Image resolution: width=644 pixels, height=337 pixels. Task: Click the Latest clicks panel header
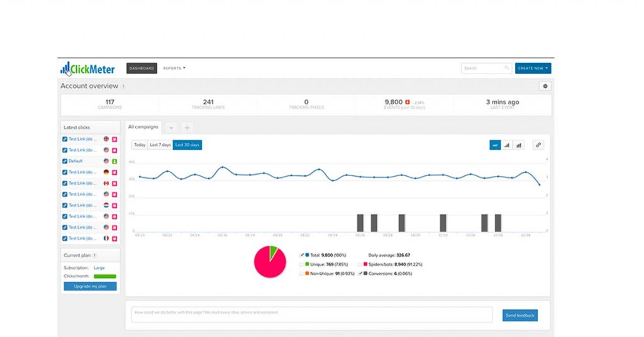coord(91,127)
